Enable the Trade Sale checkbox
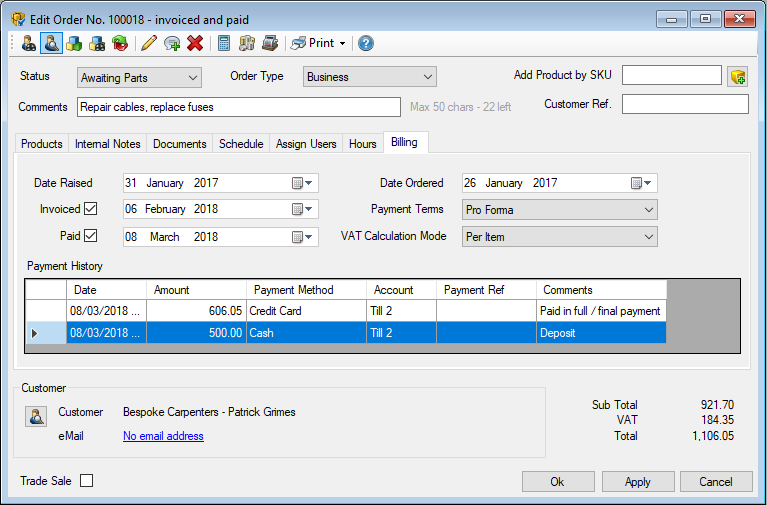 click(x=87, y=481)
